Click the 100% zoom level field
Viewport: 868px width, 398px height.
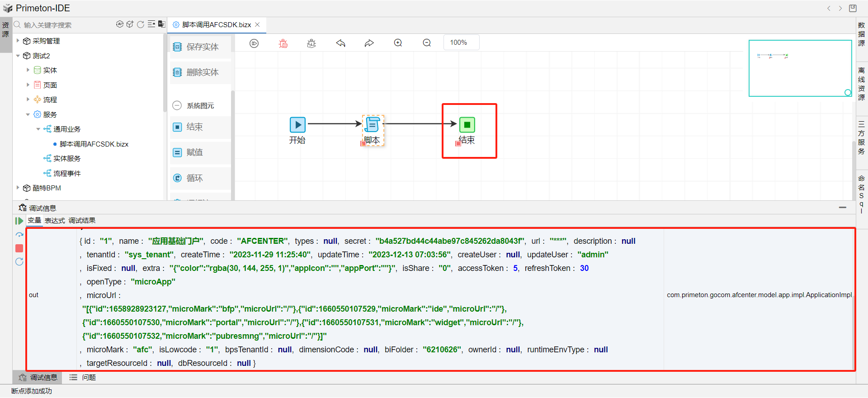(x=461, y=43)
